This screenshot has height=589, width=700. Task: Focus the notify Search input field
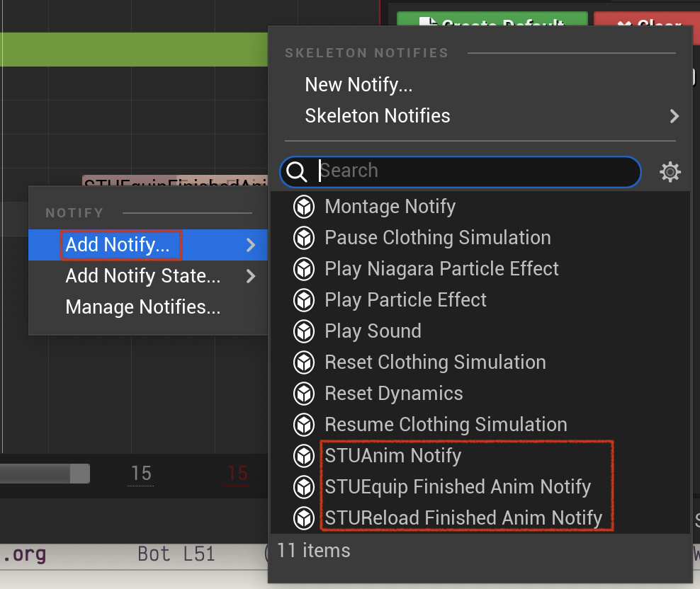(x=461, y=172)
